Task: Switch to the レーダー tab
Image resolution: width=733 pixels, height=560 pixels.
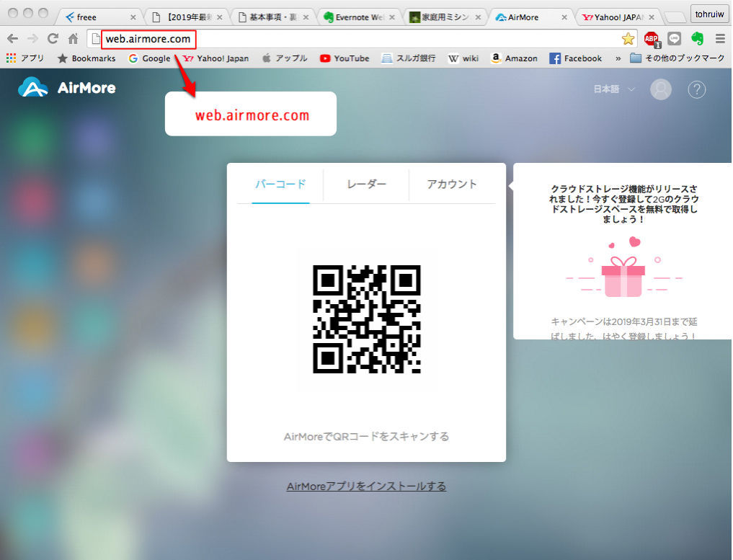Action: 366,185
